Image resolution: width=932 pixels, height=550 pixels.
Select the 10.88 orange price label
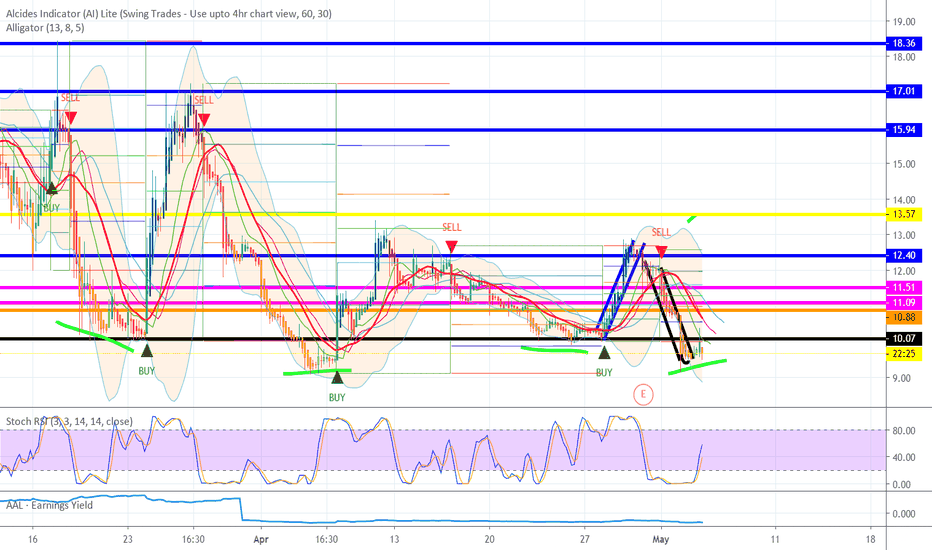(x=903, y=318)
